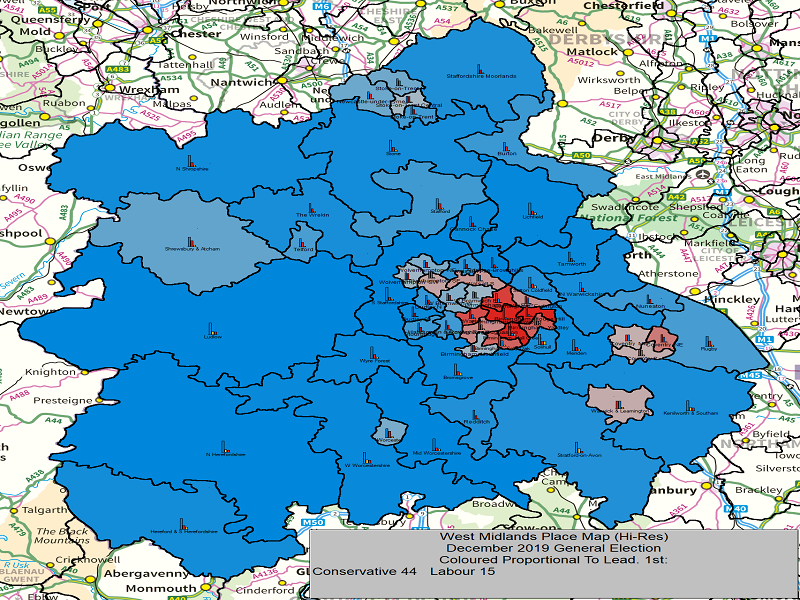The width and height of the screenshot is (800, 600).
Task: Click the bar chart above Tamworth
Action: [570, 257]
